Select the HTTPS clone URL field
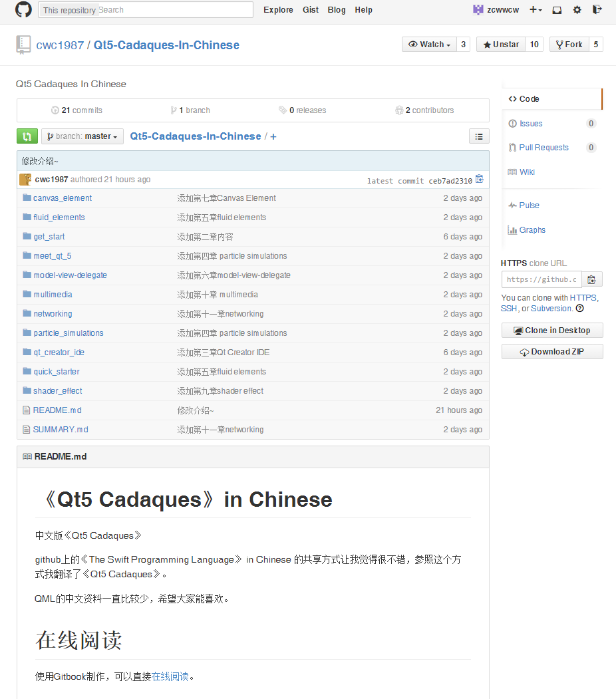This screenshot has width=616, height=699. (x=541, y=279)
